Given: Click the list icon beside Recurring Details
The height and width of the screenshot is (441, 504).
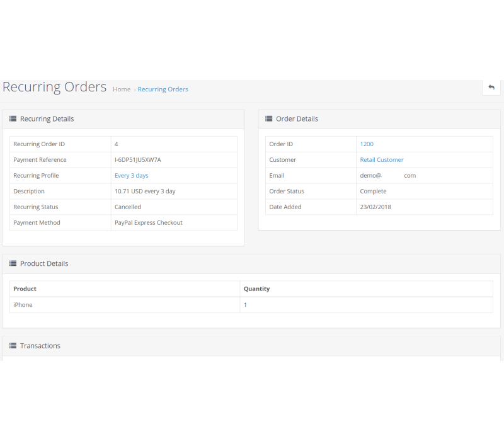Looking at the screenshot, I should [13, 119].
